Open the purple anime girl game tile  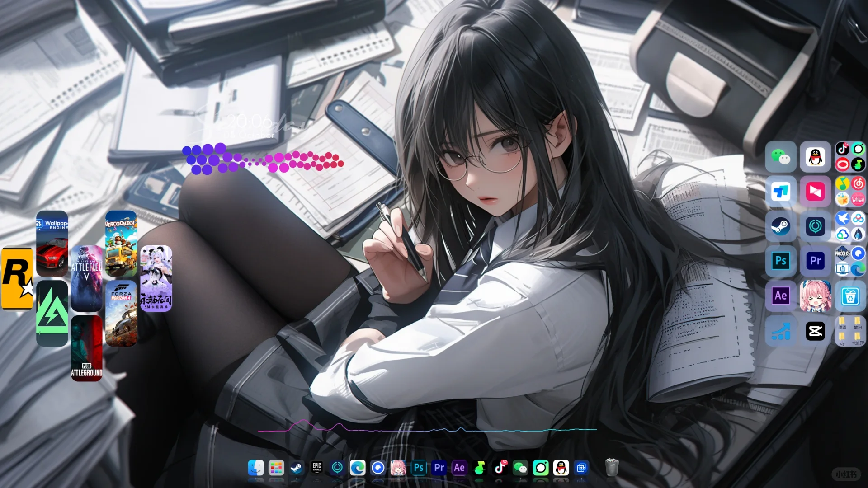click(x=156, y=279)
